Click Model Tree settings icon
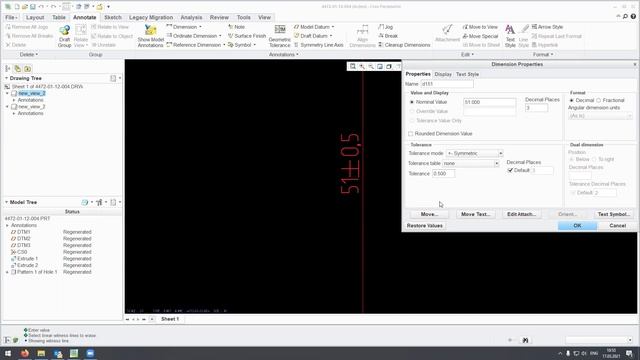Image resolution: width=640 pixels, height=360 pixels. pyautogui.click(x=99, y=202)
